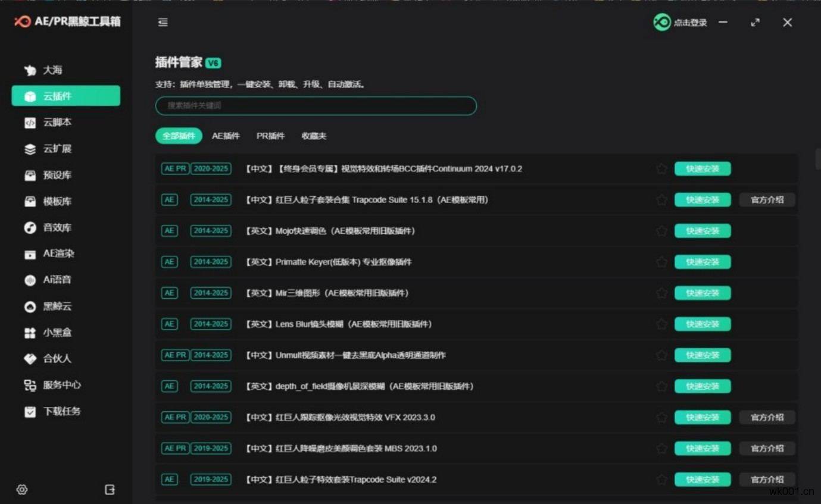
Task: Click 快速安装 for Primatte Keyer plugin
Action: pyautogui.click(x=702, y=262)
